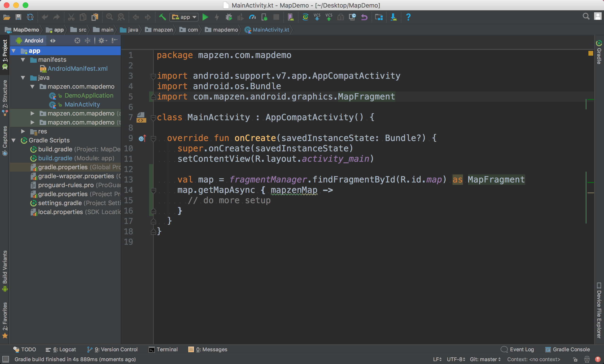Toggle the 2: Favorites tool window

coord(5,320)
